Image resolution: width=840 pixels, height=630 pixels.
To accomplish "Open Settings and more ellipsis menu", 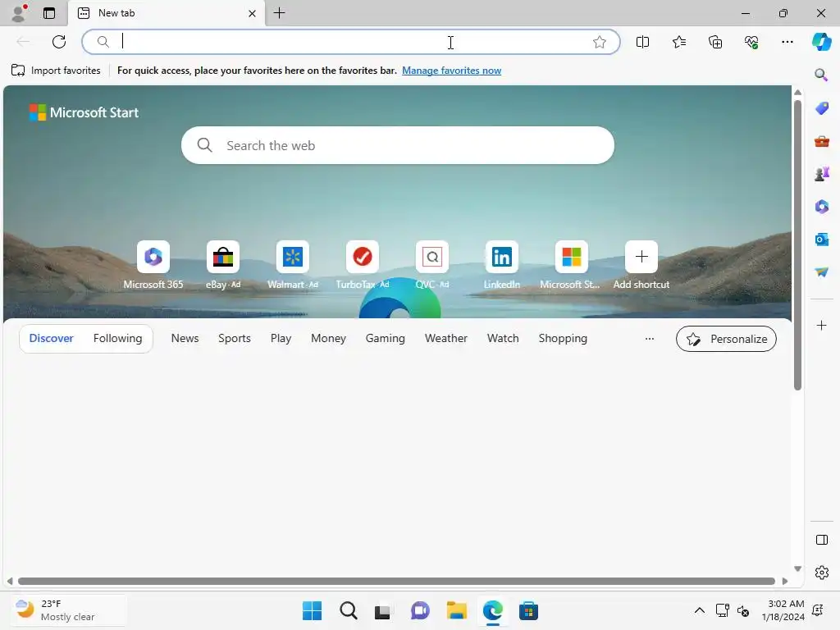I will click(787, 42).
